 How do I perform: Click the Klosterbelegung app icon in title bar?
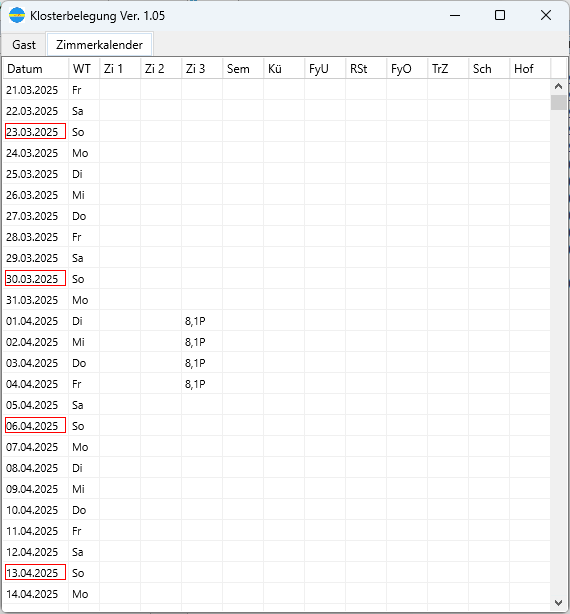[17, 15]
